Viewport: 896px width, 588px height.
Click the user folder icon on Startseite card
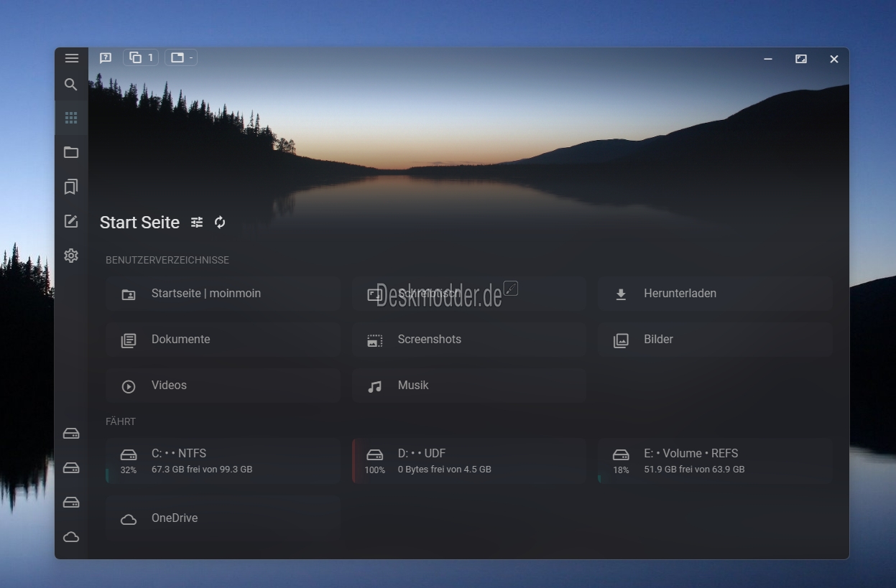[129, 294]
